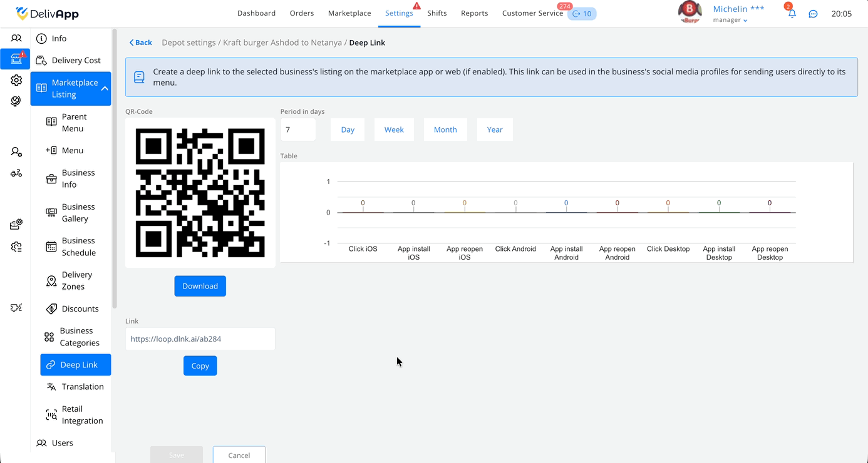This screenshot has height=463, width=868.
Task: Set period to Day
Action: pos(348,130)
